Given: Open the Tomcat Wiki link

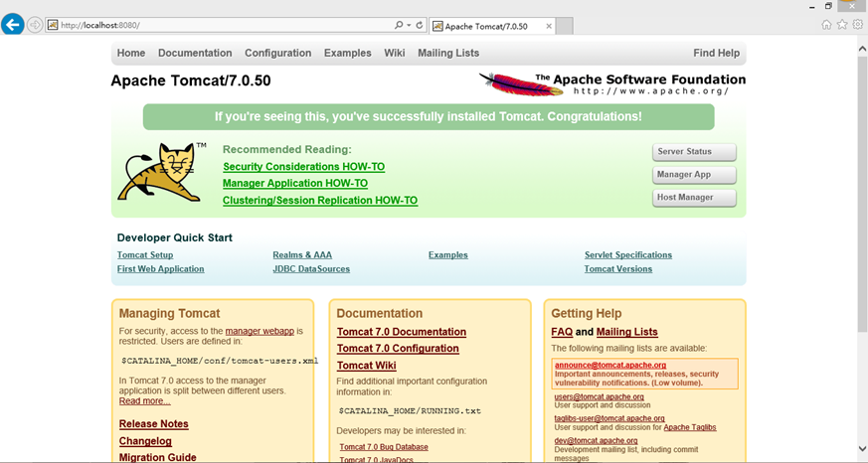Looking at the screenshot, I should tap(367, 366).
